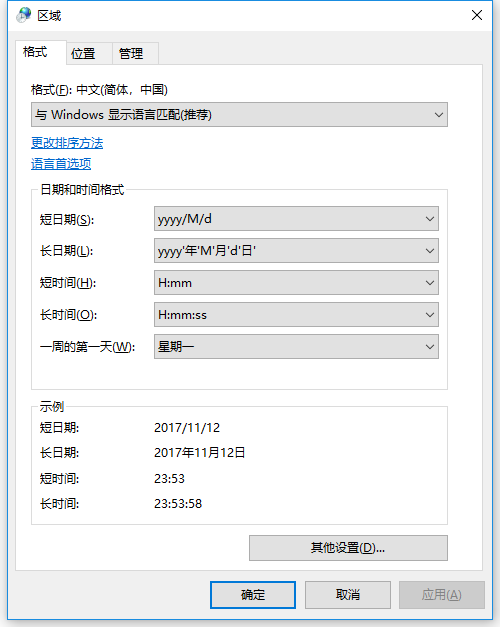Image resolution: width=500 pixels, height=627 pixels.
Task: Expand the 长日期 format dropdown
Action: coord(296,251)
